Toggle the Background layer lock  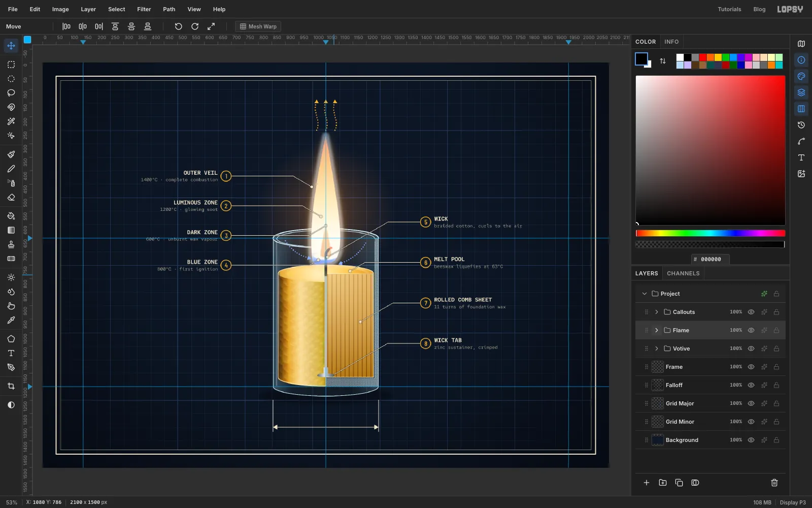[x=776, y=440]
